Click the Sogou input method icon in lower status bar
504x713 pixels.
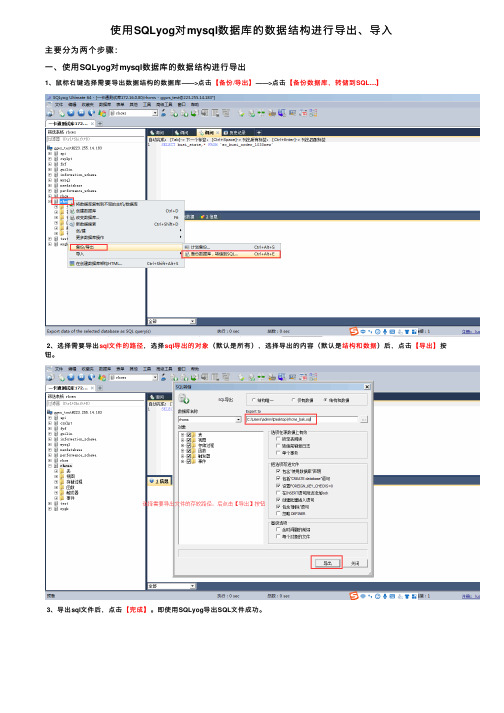coord(354,596)
